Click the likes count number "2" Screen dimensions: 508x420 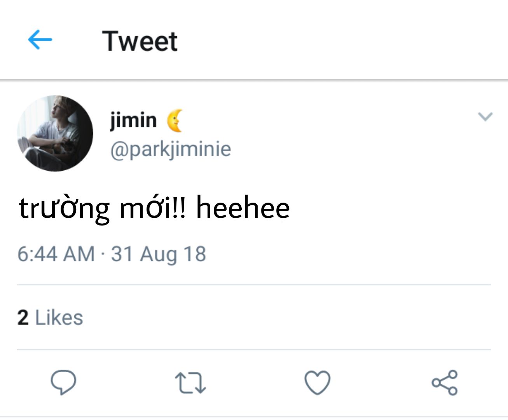pyautogui.click(x=23, y=318)
